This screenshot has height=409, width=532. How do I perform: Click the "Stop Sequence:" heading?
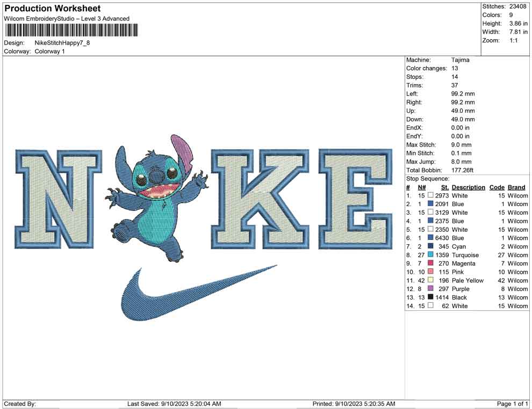point(428,179)
